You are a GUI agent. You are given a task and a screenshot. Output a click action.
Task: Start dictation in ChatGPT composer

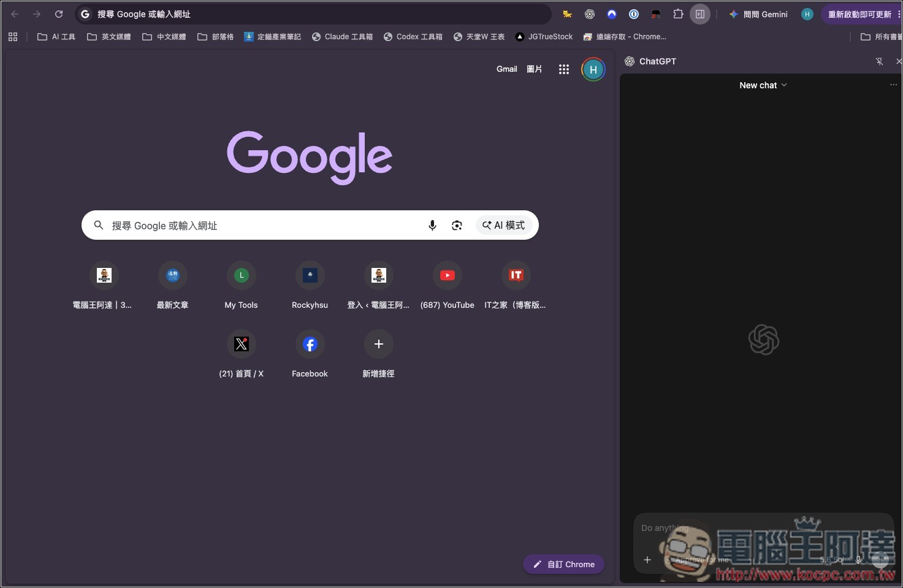click(859, 560)
